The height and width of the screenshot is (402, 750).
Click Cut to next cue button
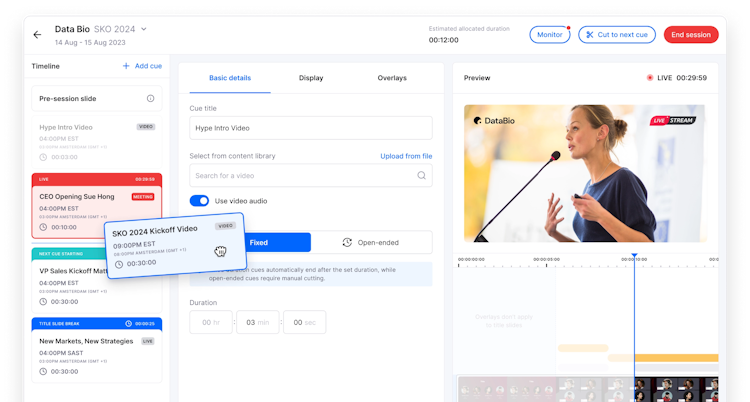click(617, 34)
